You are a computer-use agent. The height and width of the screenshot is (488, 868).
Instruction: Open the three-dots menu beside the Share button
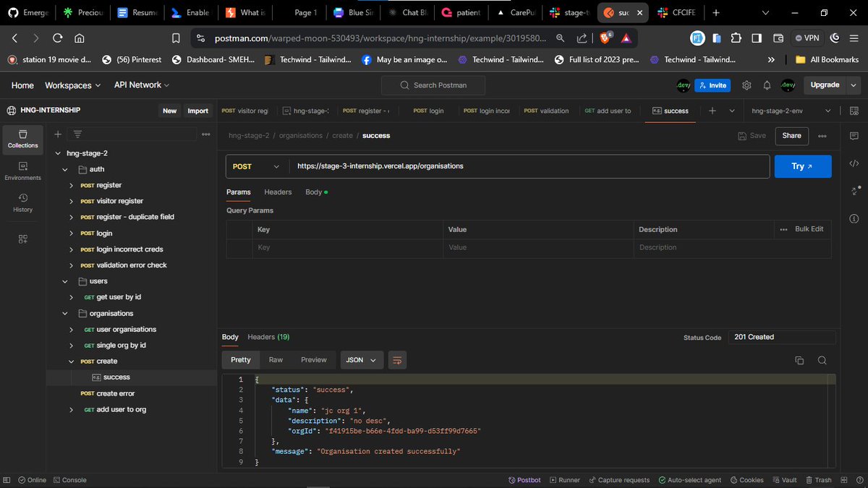pyautogui.click(x=822, y=135)
